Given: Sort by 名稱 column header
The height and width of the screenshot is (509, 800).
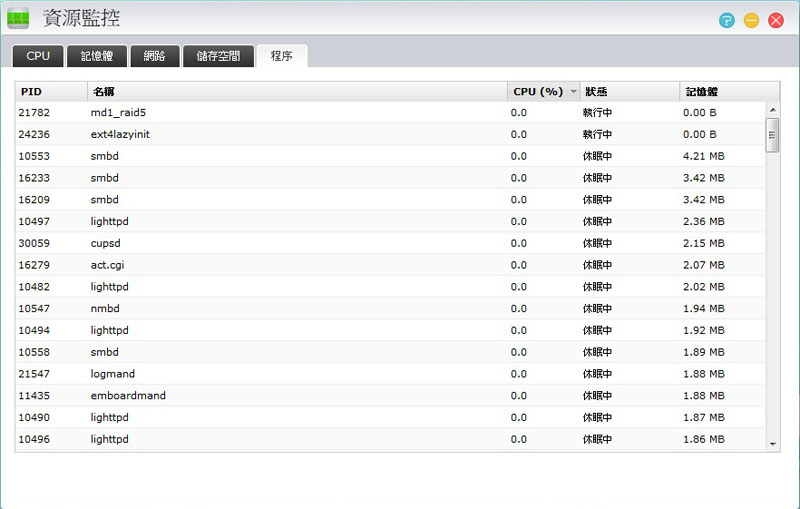Looking at the screenshot, I should 297,92.
